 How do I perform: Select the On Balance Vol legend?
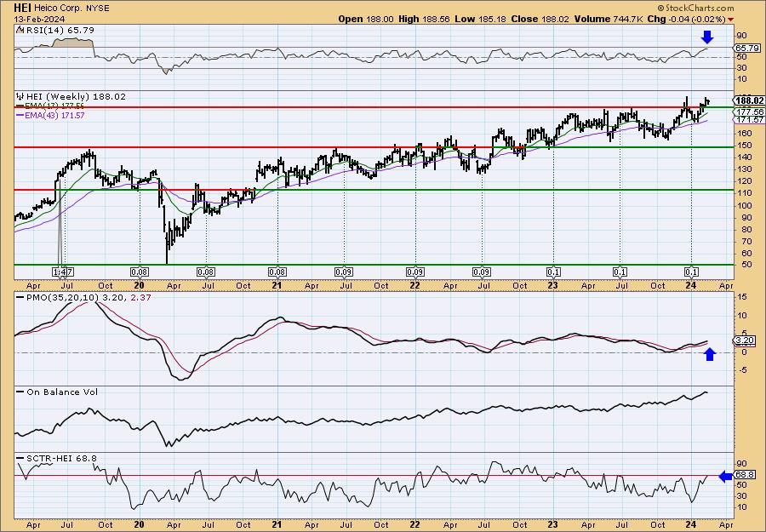[57, 392]
